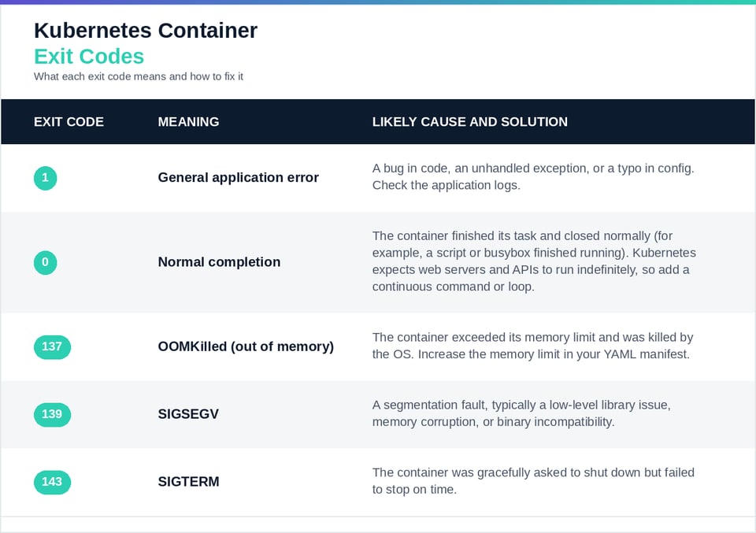The width and height of the screenshot is (756, 533).
Task: Select General application error text
Action: [x=238, y=177]
